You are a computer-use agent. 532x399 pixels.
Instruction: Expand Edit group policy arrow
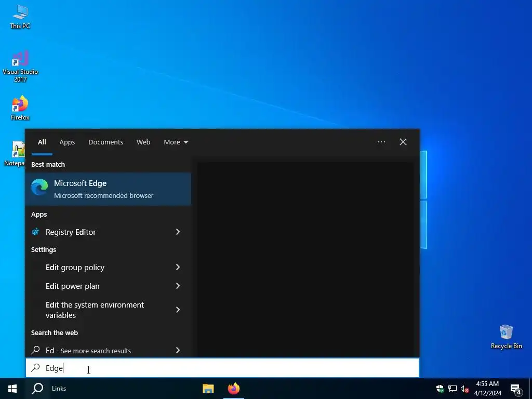(x=178, y=267)
